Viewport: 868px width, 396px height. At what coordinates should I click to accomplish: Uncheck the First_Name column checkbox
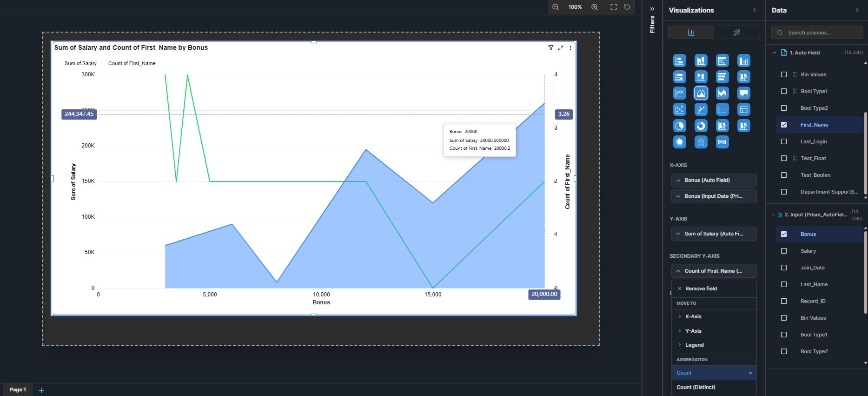[784, 125]
